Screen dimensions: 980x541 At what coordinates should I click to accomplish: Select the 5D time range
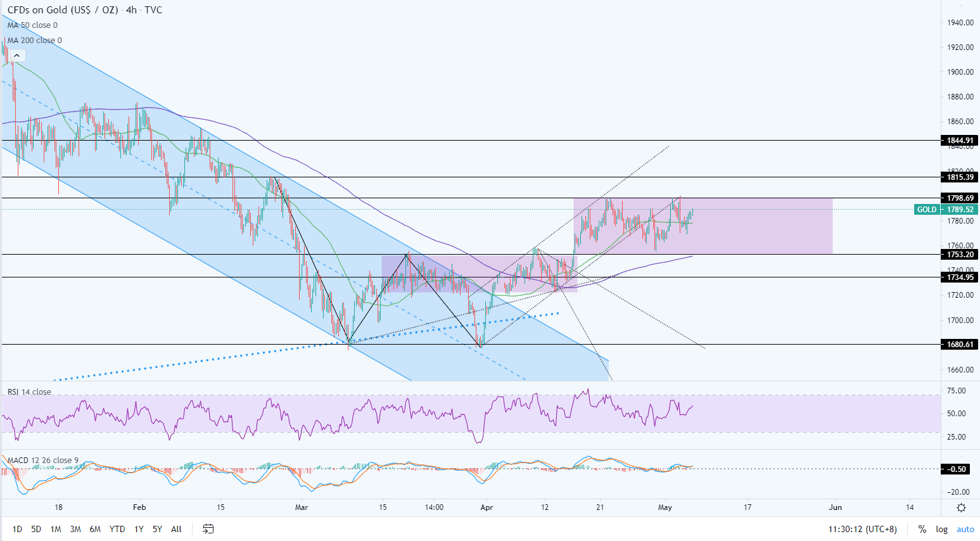point(36,529)
